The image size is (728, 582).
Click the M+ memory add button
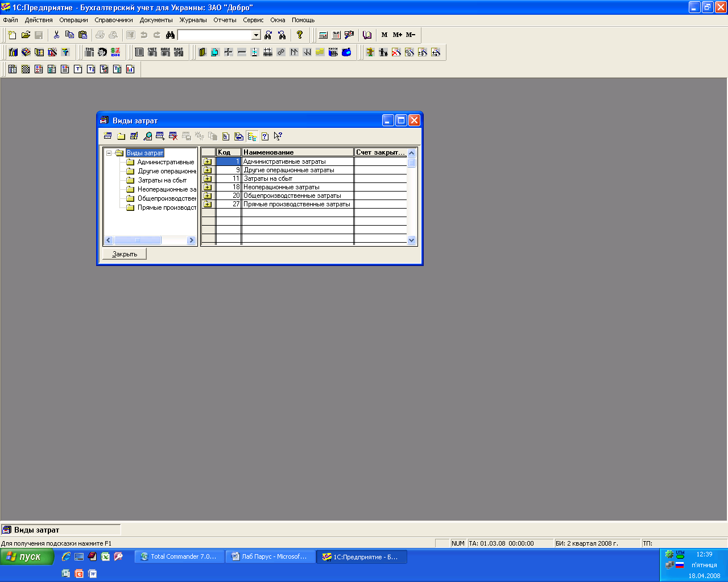pyautogui.click(x=398, y=35)
